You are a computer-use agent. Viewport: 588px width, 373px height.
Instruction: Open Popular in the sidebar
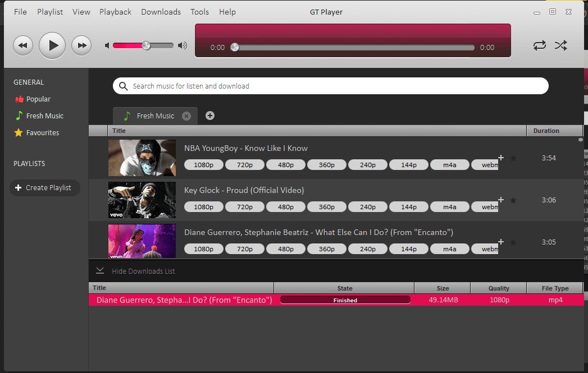point(33,99)
